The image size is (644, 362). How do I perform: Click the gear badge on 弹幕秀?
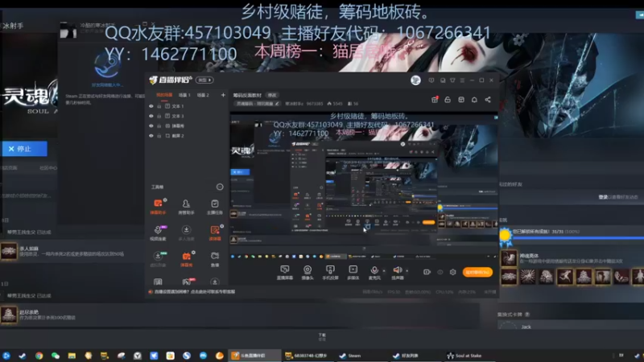193,253
